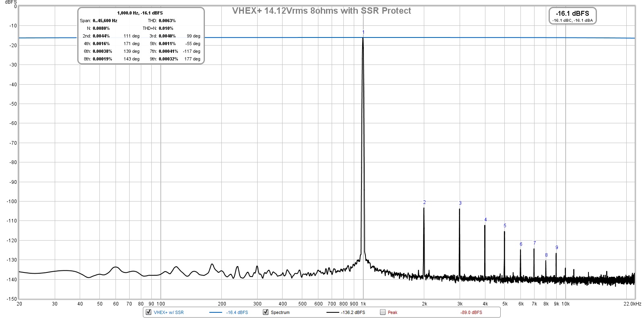Click the 4th harmonic 0.0016% value
This screenshot has width=644, height=318.
pyautogui.click(x=101, y=44)
